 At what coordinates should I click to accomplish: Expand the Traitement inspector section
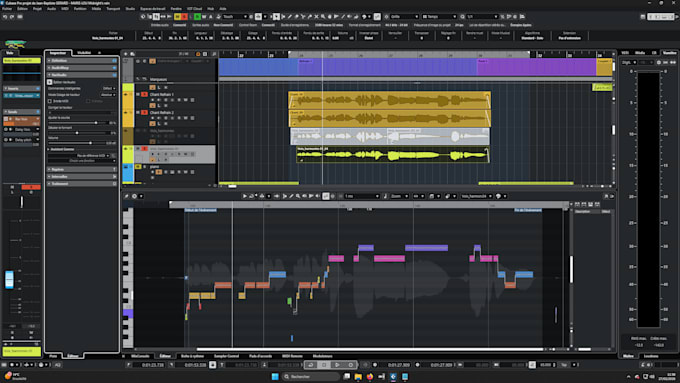coord(82,184)
